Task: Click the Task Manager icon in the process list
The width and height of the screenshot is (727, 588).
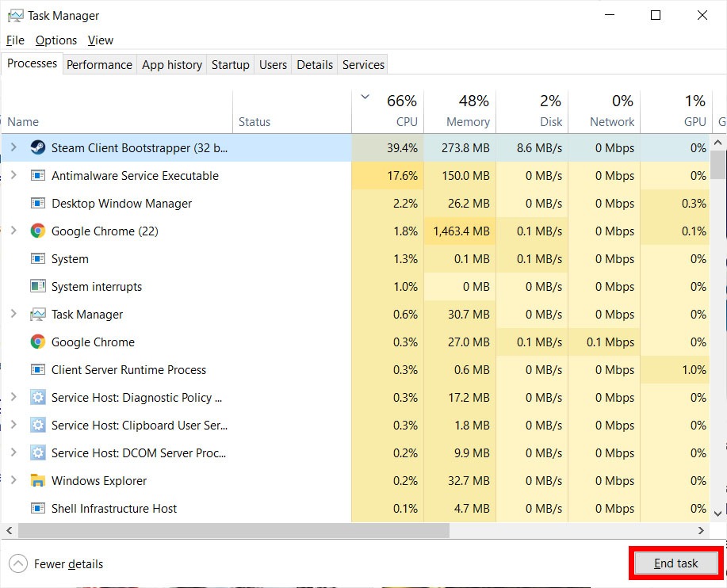Action: [x=38, y=314]
